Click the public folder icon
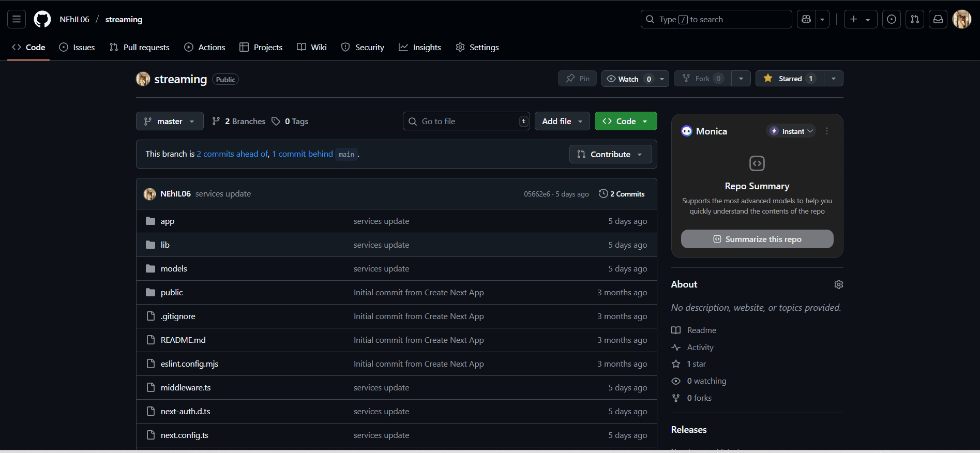 [150, 292]
